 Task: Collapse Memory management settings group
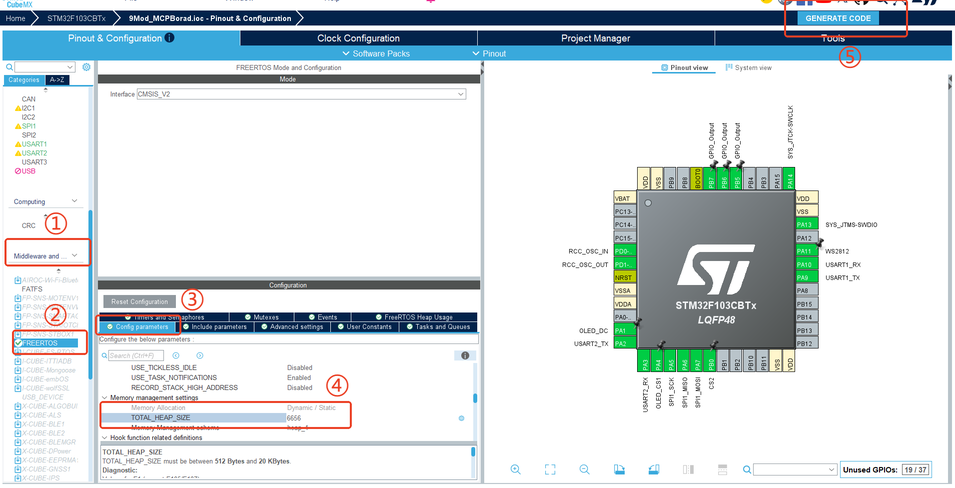pyautogui.click(x=104, y=398)
